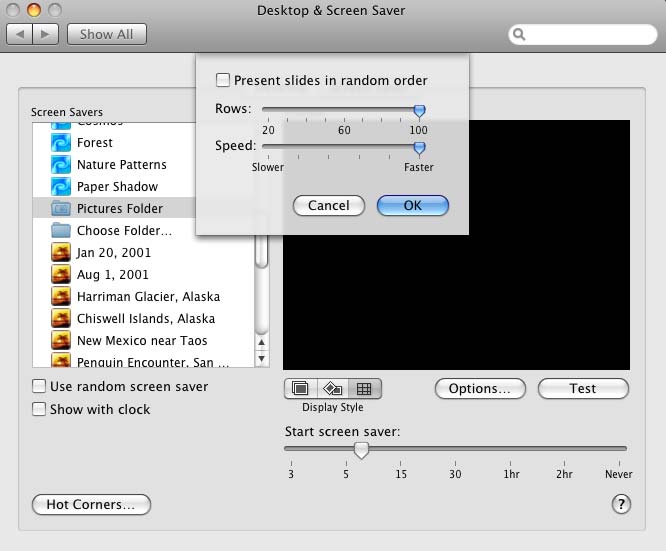Click the New Mexico near Taos icon
The image size is (666, 551).
click(x=61, y=341)
